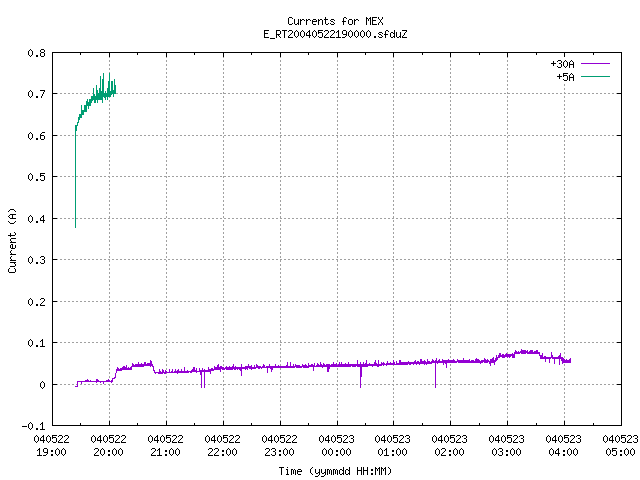Click the 0 y-axis tick label
The height and width of the screenshot is (480, 640).
(42, 385)
